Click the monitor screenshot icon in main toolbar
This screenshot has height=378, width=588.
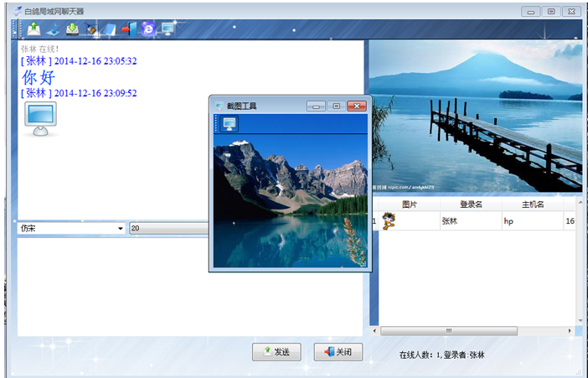(168, 28)
